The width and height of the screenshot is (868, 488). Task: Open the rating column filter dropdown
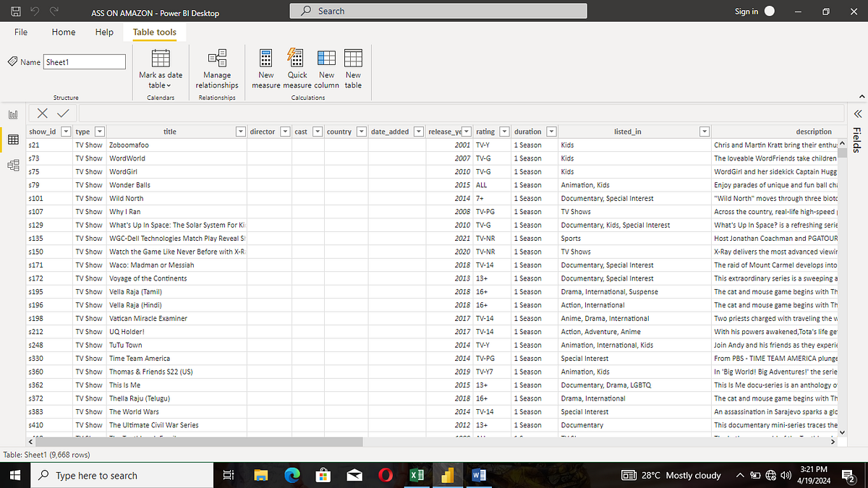[x=504, y=131]
